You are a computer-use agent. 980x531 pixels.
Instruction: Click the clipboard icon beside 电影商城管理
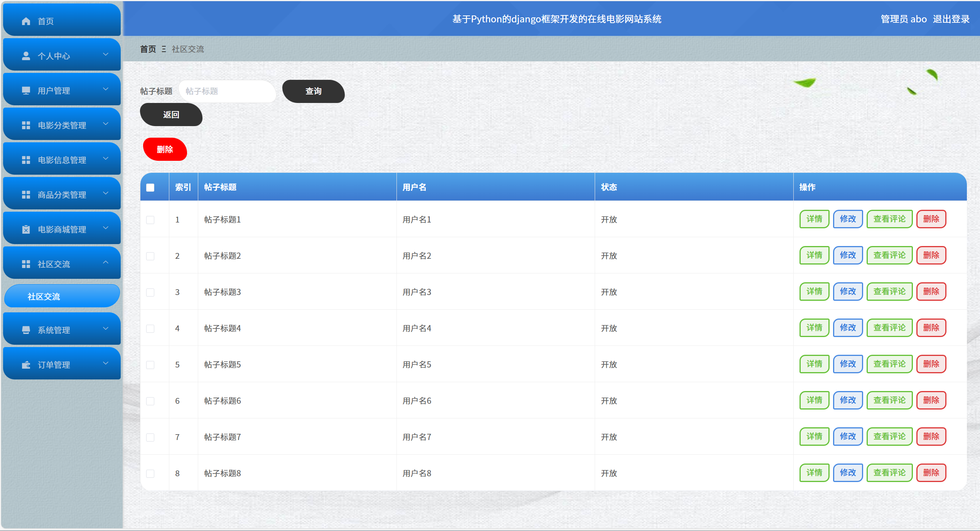coord(26,230)
